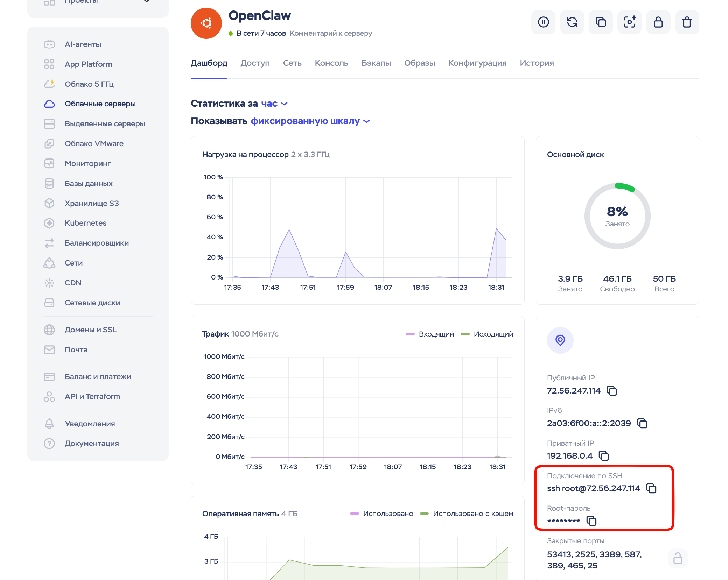Click the closed ports lock icon
Screen dimensions: 728x580
point(678,558)
